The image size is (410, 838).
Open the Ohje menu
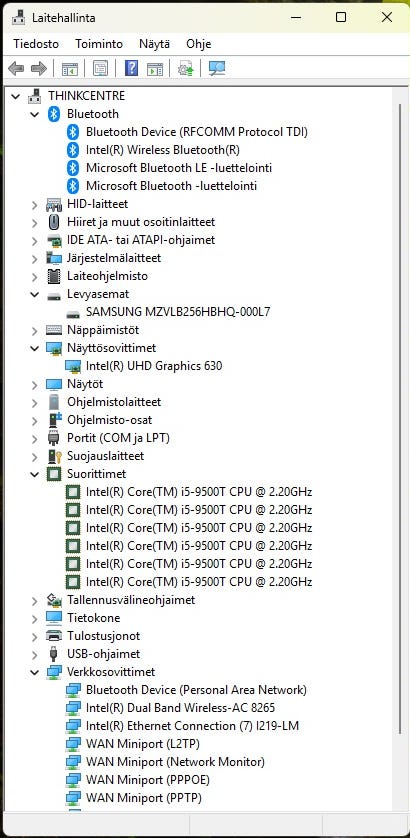(199, 44)
